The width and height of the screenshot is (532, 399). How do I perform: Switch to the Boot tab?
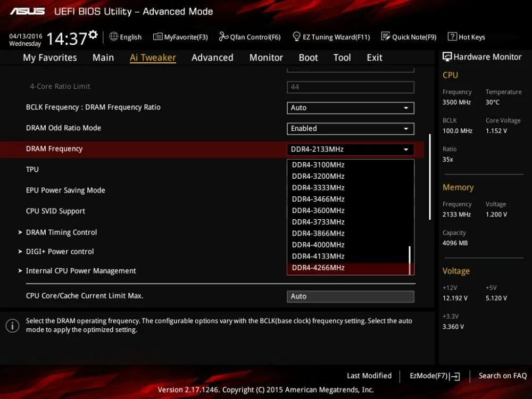point(308,57)
